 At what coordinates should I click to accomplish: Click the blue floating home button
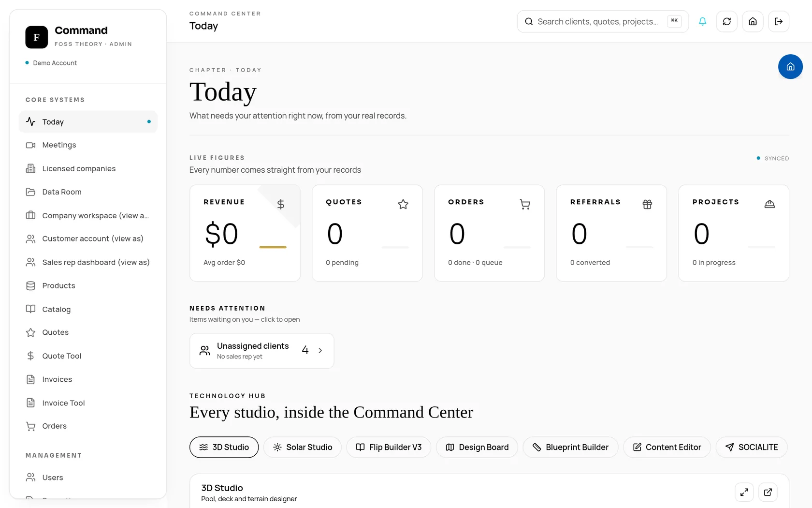790,67
